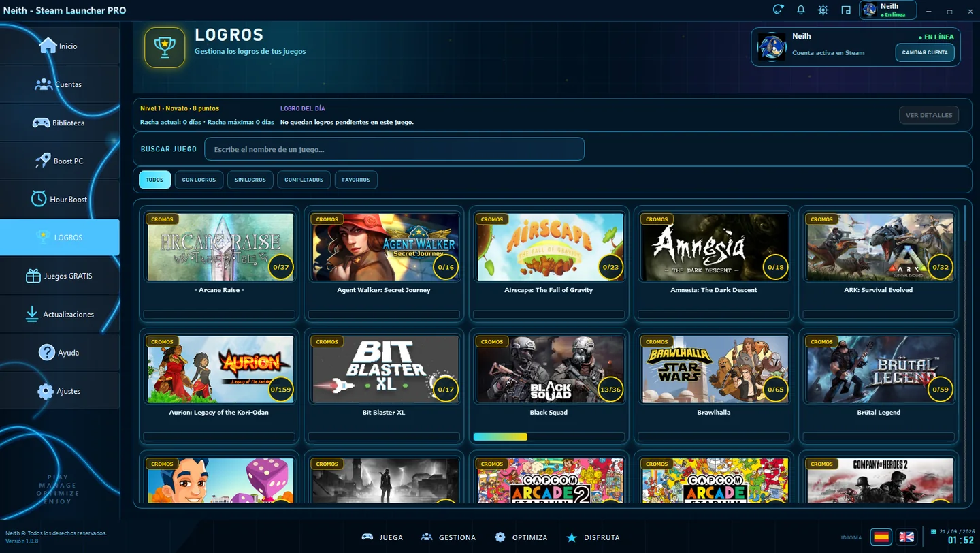980x553 pixels.
Task: Open the Ajustes settings section
Action: [x=60, y=390]
